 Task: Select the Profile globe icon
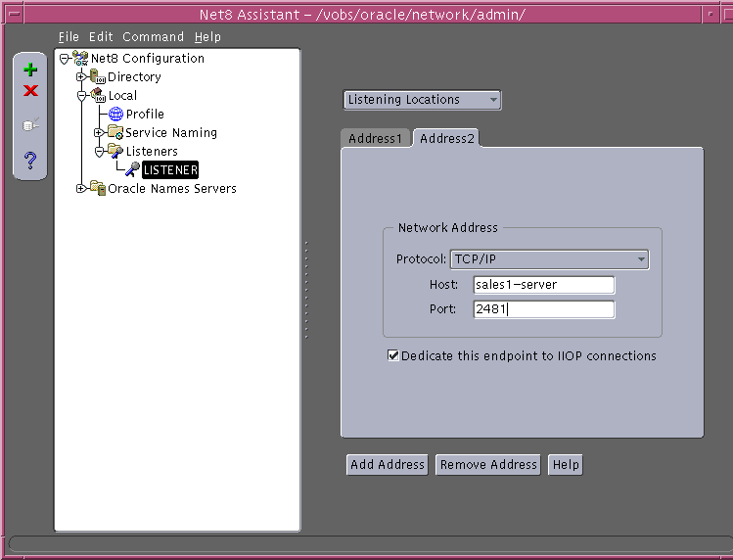[x=115, y=114]
